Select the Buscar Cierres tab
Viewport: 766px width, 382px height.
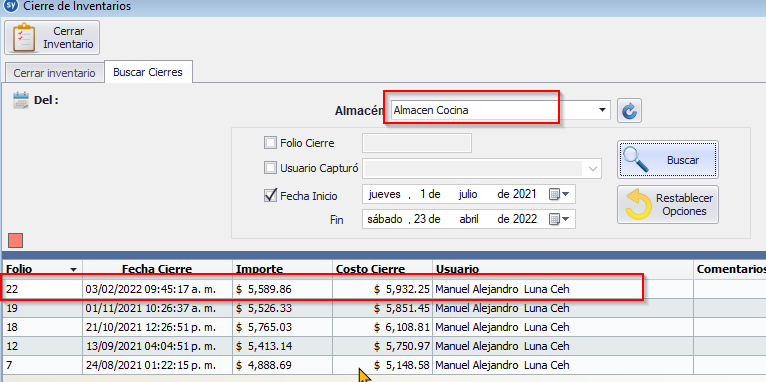click(148, 72)
